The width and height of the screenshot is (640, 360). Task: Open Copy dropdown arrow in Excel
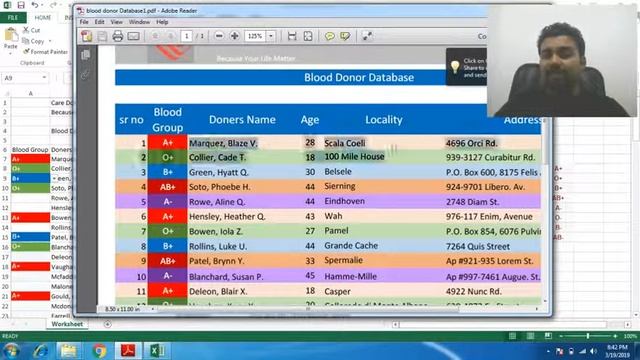[50, 41]
